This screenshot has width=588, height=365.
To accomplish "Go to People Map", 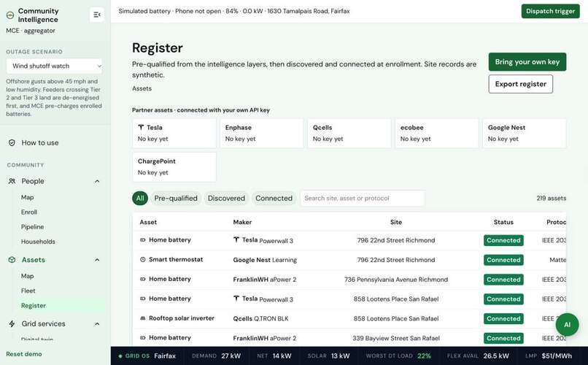I will tap(28, 197).
